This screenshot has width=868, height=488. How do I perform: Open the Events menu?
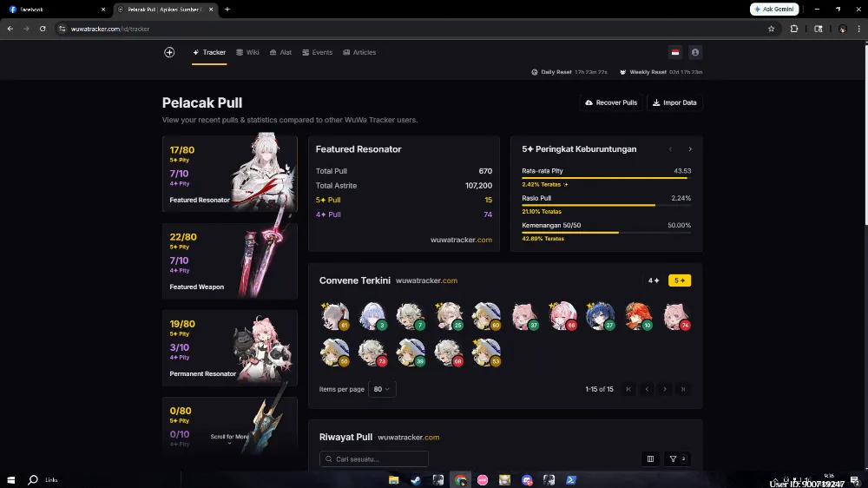coord(317,52)
